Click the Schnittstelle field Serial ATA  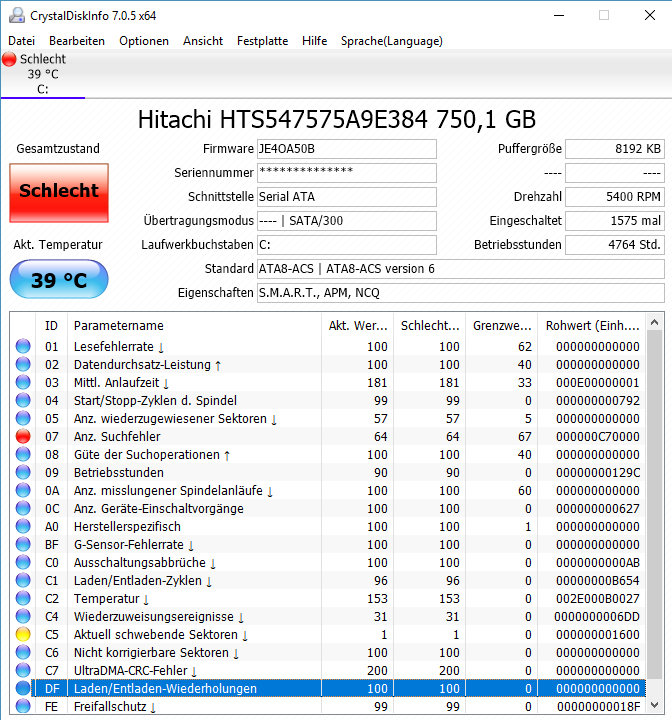(347, 197)
